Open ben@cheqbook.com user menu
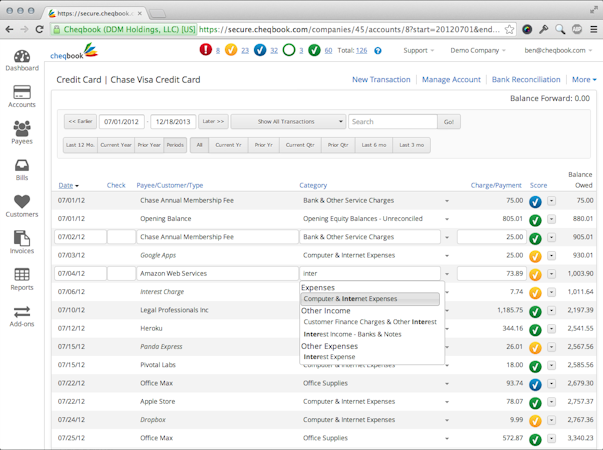The image size is (603, 450). click(558, 50)
